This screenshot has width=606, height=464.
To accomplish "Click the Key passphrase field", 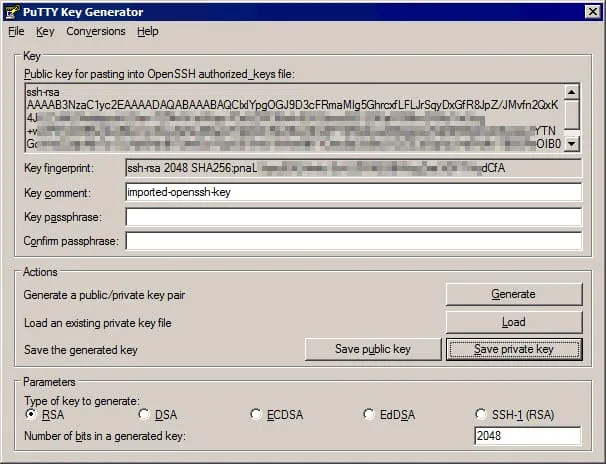I will click(353, 217).
